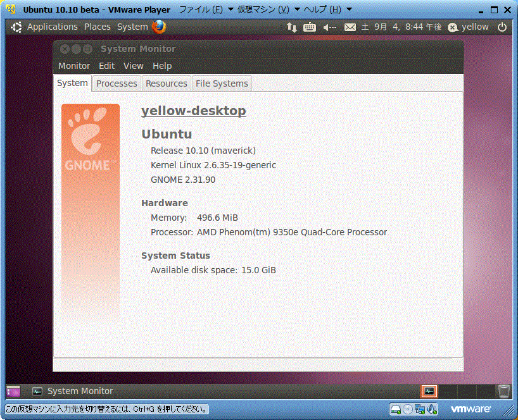This screenshot has height=420, width=518.
Task: Open the Places panel menu
Action: (x=98, y=27)
